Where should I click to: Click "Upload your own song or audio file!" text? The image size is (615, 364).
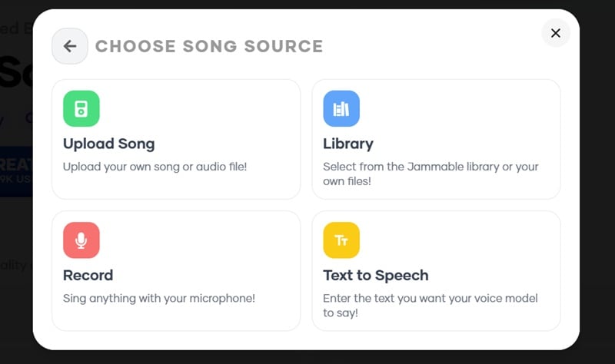pos(155,166)
